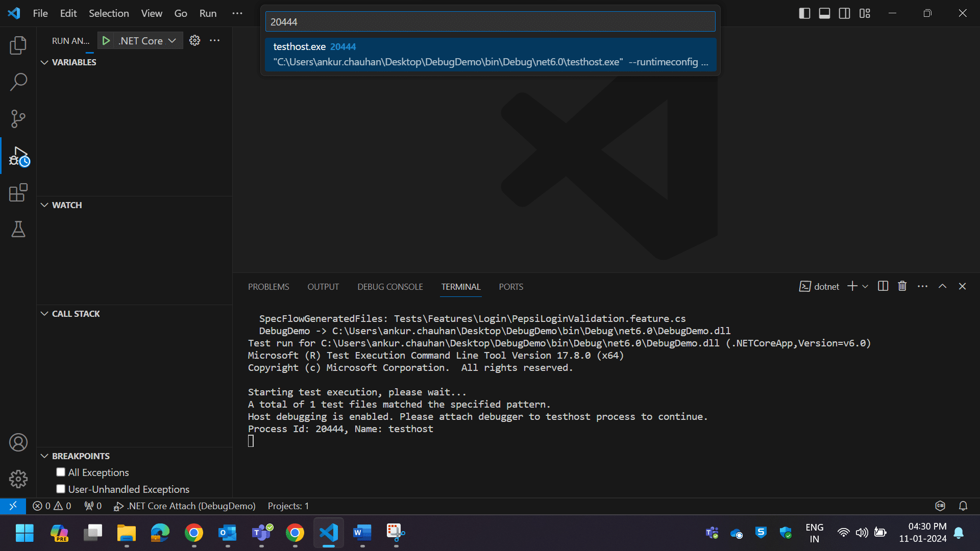Open Outlook from taskbar

[x=227, y=533]
